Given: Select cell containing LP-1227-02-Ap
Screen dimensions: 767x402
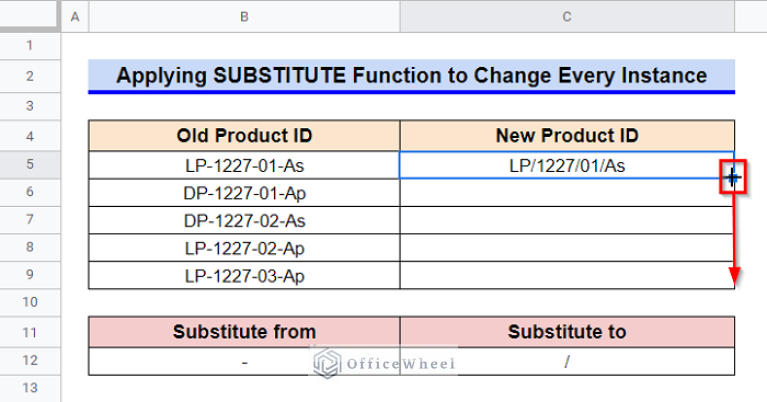Looking at the screenshot, I should click(244, 247).
